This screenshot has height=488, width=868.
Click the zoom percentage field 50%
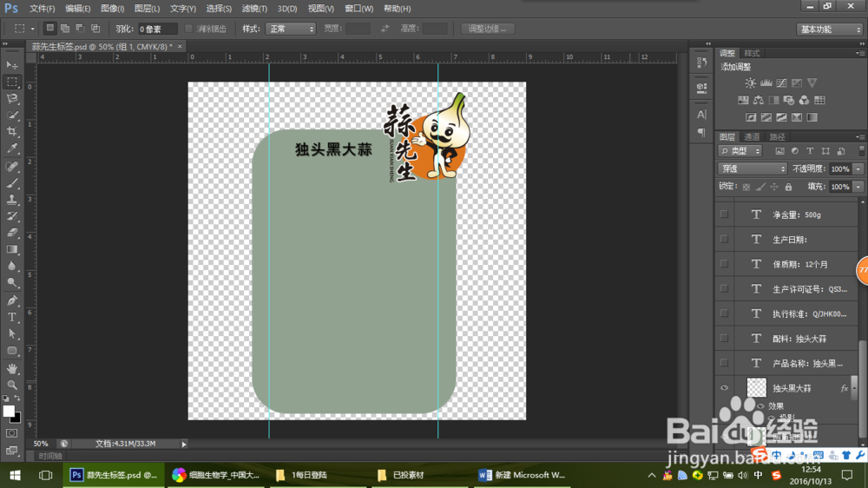tap(41, 444)
